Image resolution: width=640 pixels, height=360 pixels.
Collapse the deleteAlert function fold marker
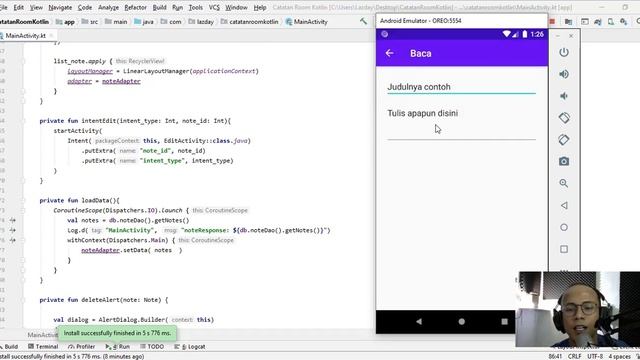point(23,300)
